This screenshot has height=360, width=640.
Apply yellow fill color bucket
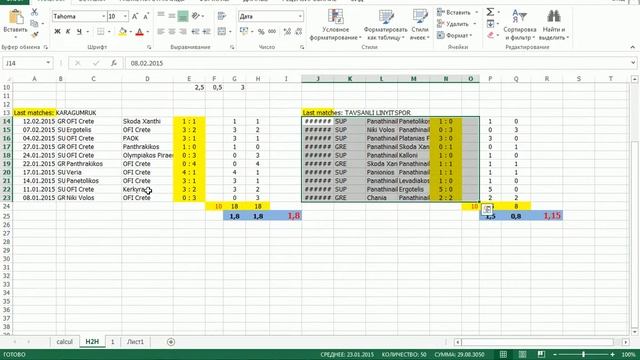pyautogui.click(x=122, y=31)
